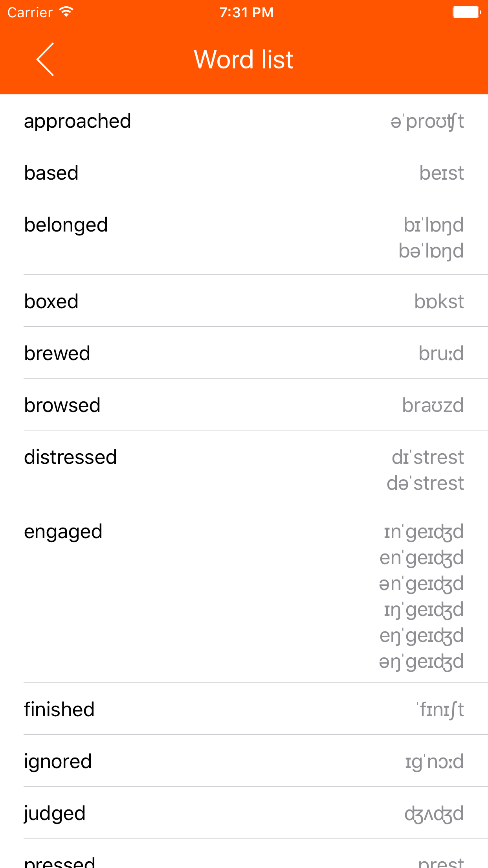Tap pronunciation 'bruːd' for brewed
Viewport: 488px width, 868px height.
coord(441,353)
